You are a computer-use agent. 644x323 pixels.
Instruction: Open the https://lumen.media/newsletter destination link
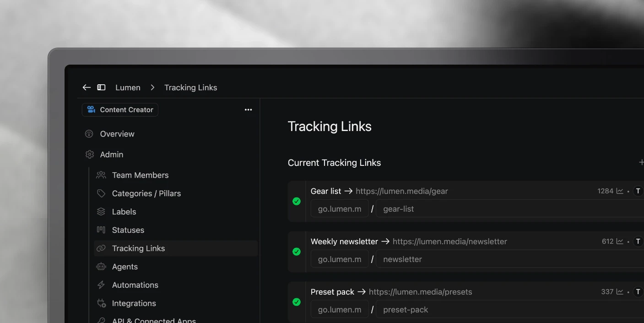pyautogui.click(x=450, y=241)
